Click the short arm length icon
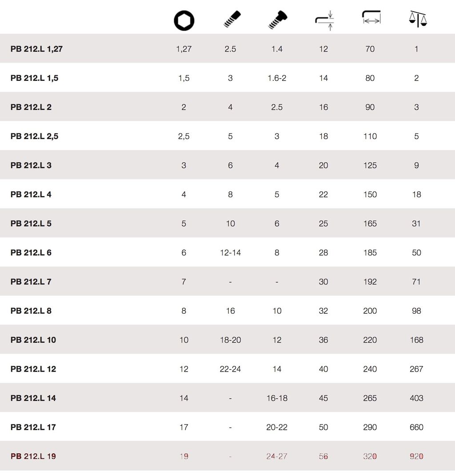This screenshot has width=455, height=476. [324, 20]
